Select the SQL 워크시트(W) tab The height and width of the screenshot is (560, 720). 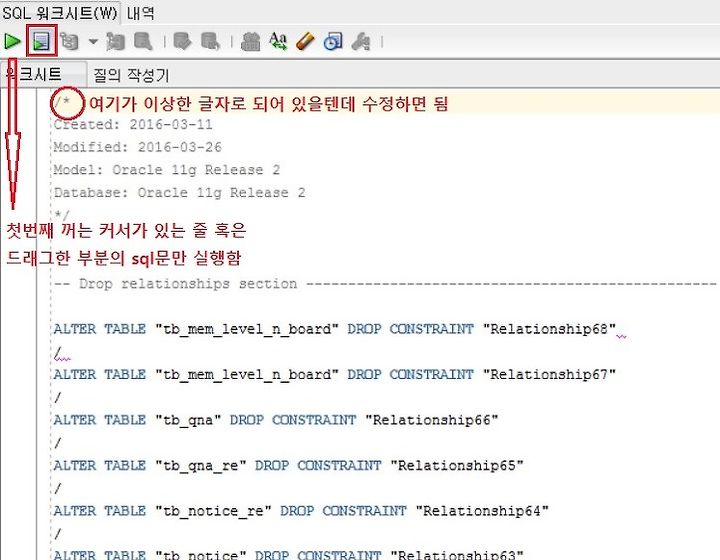click(x=60, y=12)
